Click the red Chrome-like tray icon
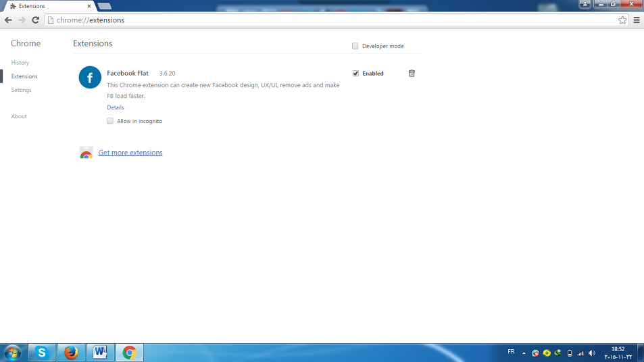Viewport: 644px width, 362px height. click(536, 353)
